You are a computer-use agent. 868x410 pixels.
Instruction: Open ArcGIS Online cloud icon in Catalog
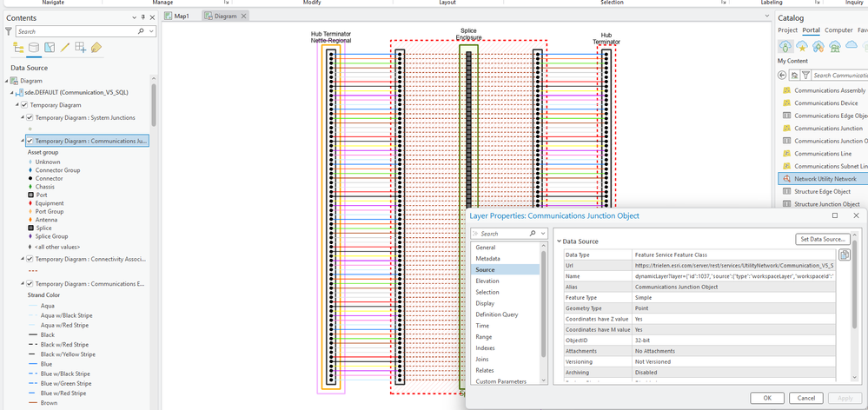coord(851,46)
